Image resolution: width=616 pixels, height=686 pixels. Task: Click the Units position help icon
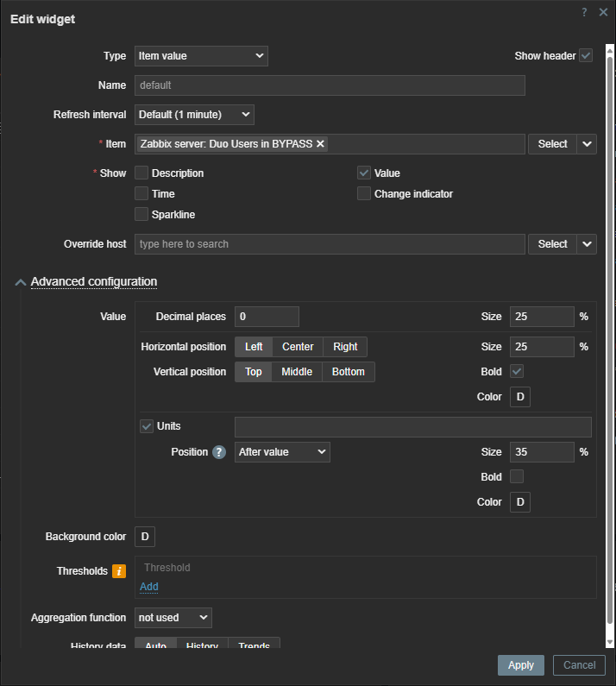[219, 452]
